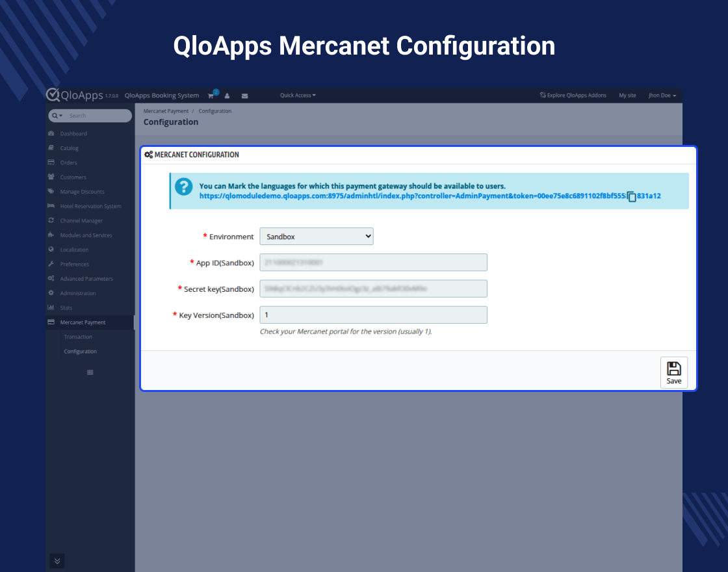Click the Manage Discounts tag icon
728x572 pixels.
(51, 191)
